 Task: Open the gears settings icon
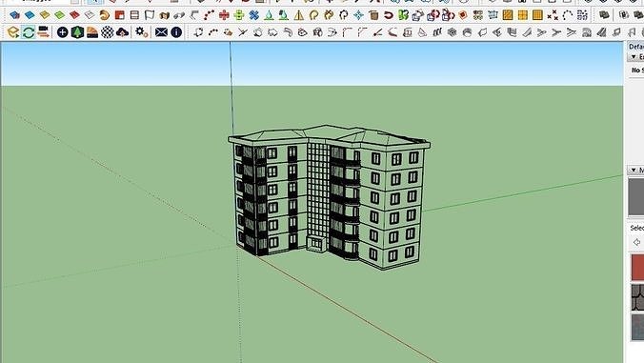pos(142,32)
